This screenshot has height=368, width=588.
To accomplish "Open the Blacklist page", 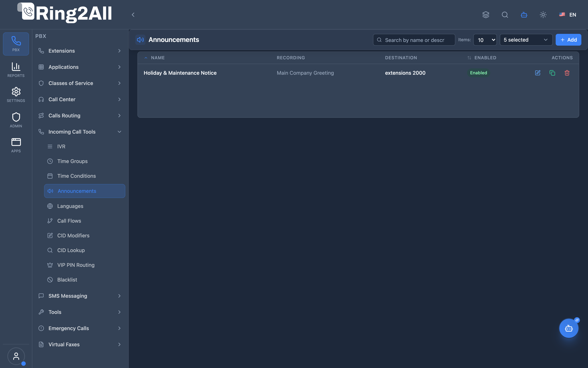I will point(85,280).
